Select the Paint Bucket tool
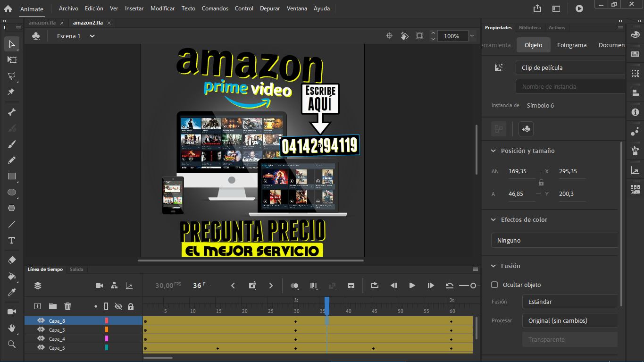 tap(12, 276)
